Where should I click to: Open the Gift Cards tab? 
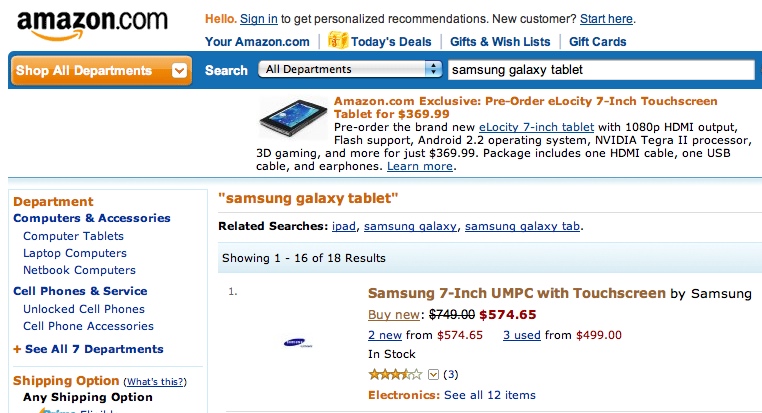(598, 42)
